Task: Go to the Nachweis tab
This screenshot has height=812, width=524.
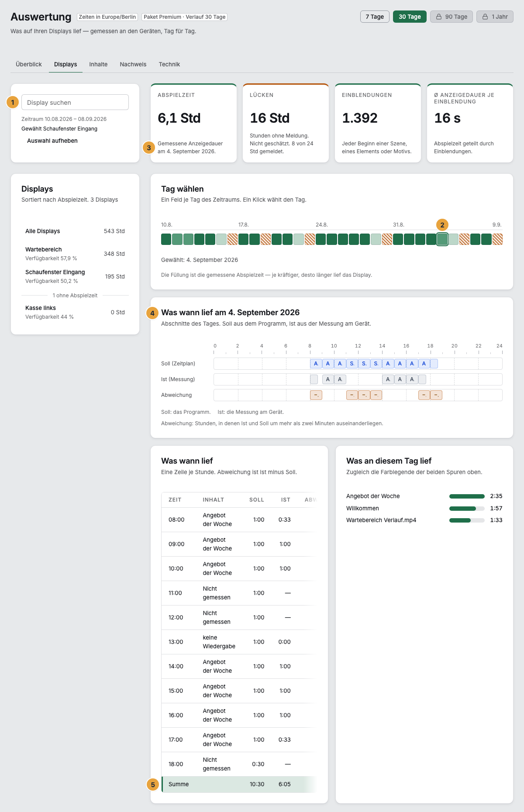Action: [x=133, y=64]
